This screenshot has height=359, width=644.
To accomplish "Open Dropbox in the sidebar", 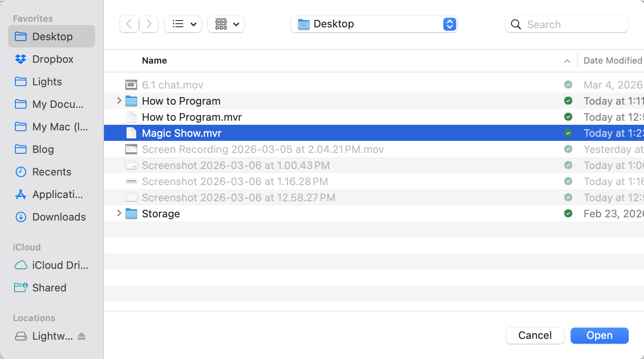I will coord(52,59).
